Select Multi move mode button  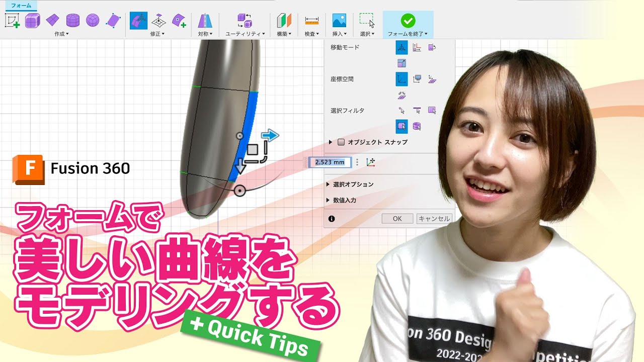coord(401,48)
